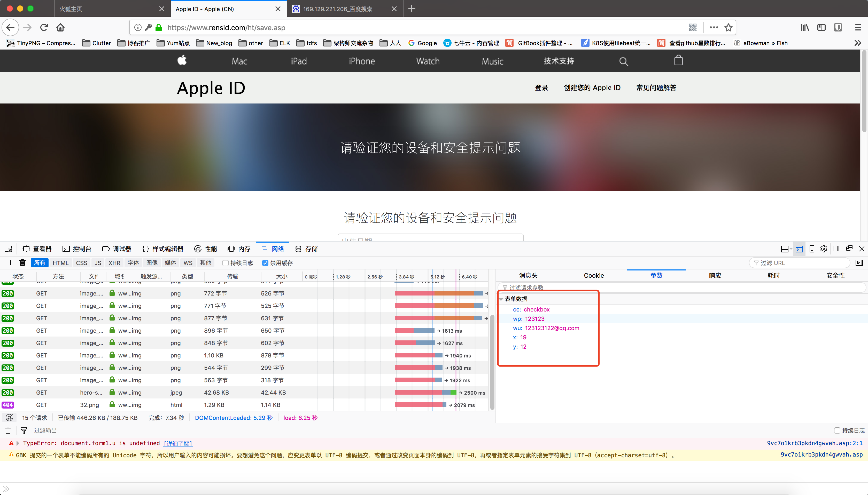Clear network requests with trash icon

[22, 263]
